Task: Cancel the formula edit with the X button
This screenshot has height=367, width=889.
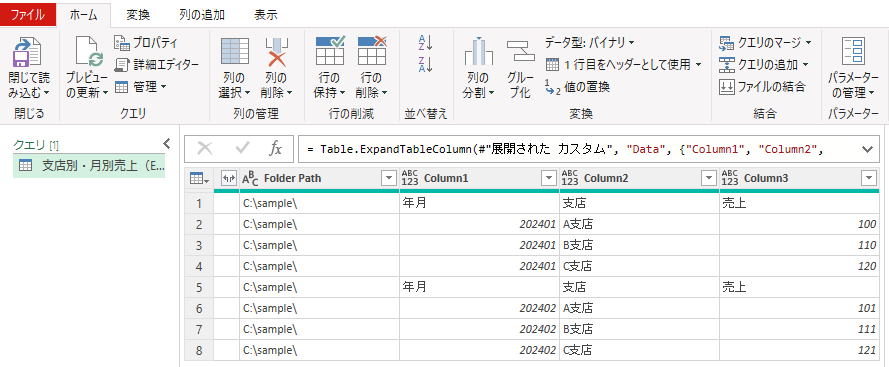Action: click(205, 149)
